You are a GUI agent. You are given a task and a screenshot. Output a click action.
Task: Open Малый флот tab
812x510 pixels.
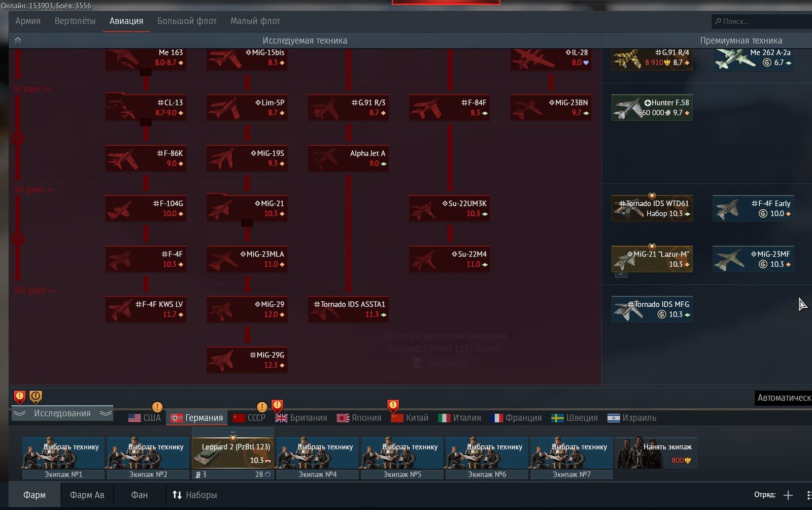[255, 21]
